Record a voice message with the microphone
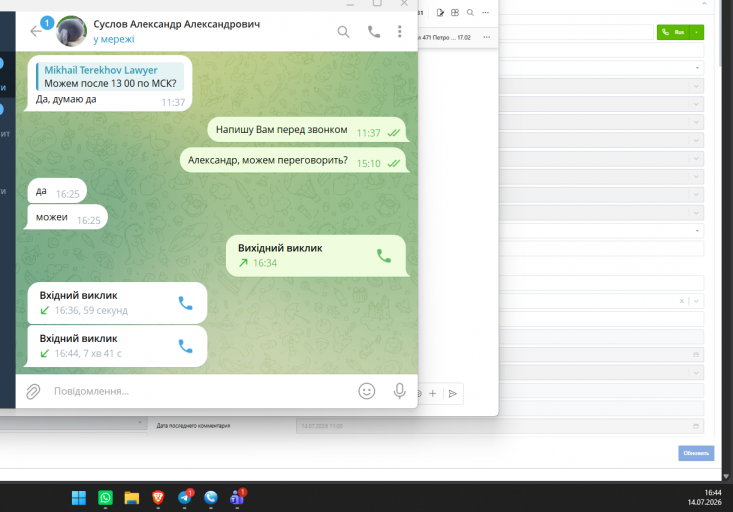733x512 pixels. [399, 391]
